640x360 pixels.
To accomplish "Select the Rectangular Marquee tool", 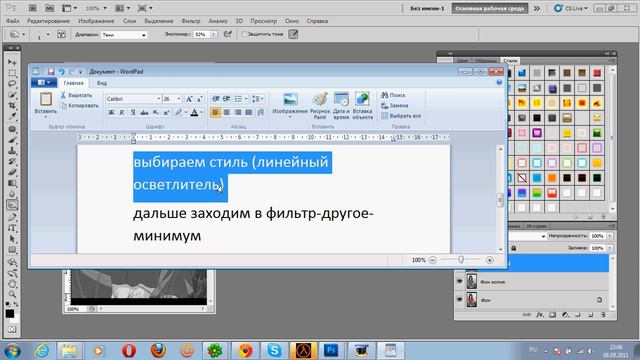I will tap(12, 73).
